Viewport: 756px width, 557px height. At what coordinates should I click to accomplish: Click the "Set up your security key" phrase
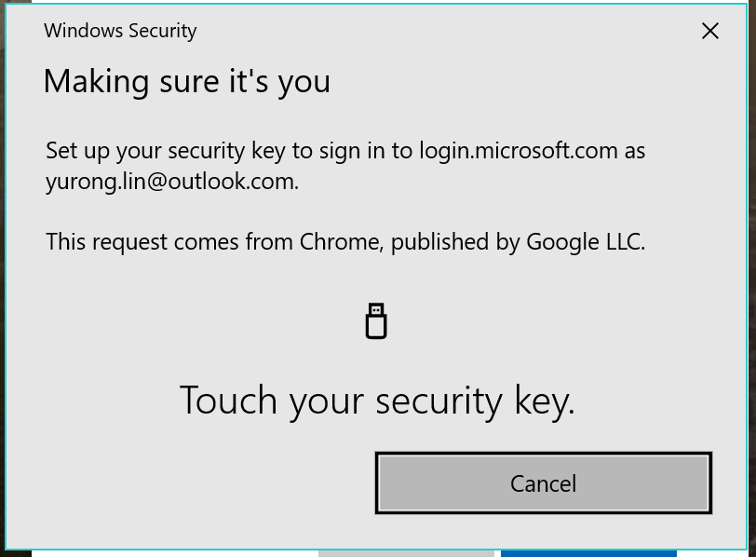click(x=158, y=151)
